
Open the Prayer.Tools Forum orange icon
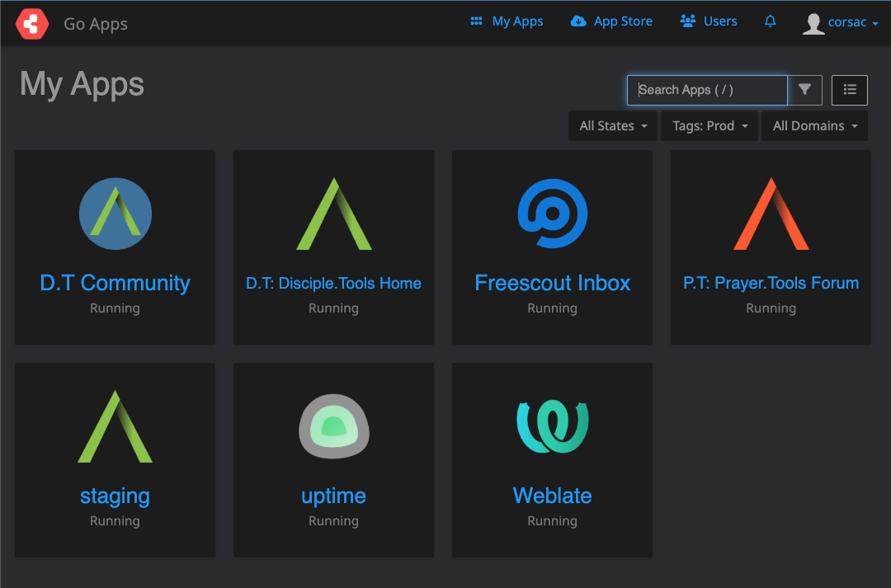(771, 214)
